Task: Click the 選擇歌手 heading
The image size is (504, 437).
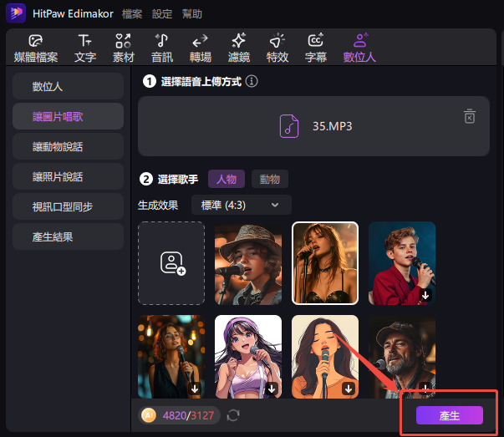Action: point(178,179)
